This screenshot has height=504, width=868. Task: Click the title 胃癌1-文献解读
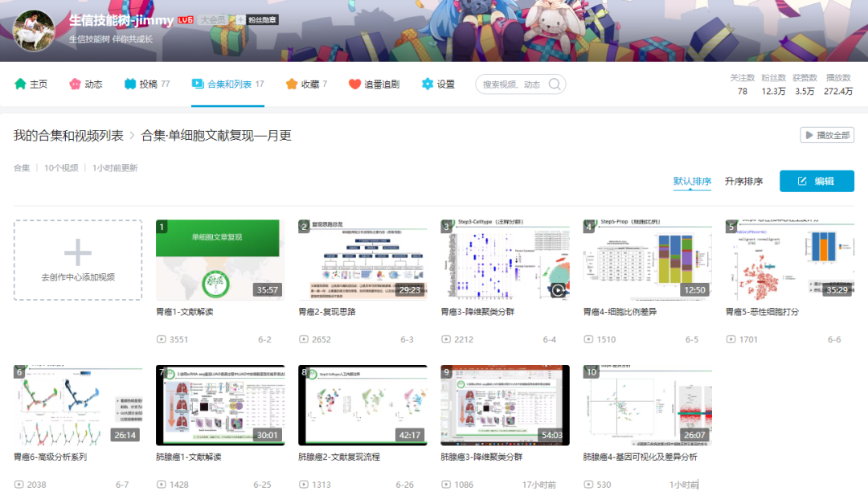184,312
